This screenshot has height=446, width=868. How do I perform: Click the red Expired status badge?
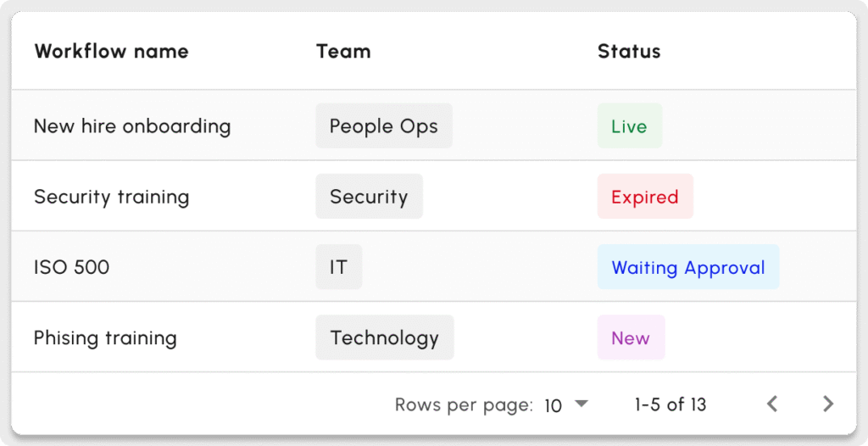tap(645, 197)
